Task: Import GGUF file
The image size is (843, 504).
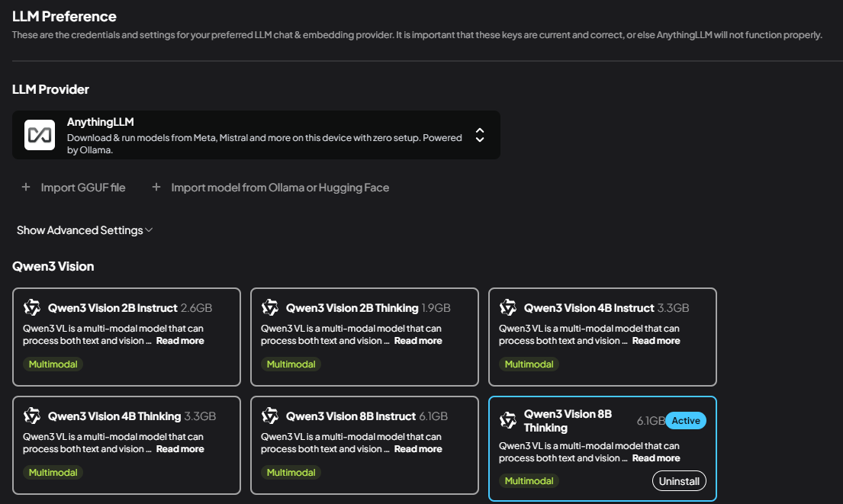Action: pos(83,188)
